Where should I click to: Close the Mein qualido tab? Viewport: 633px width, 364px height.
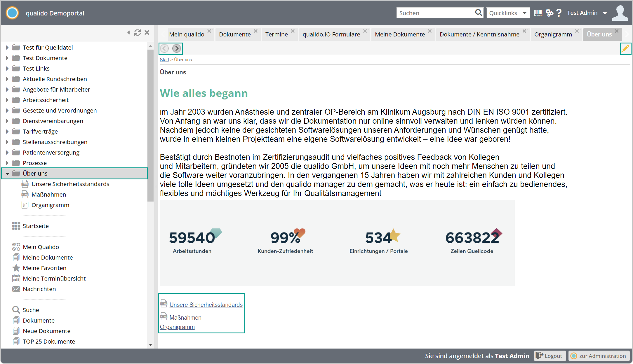pyautogui.click(x=209, y=31)
